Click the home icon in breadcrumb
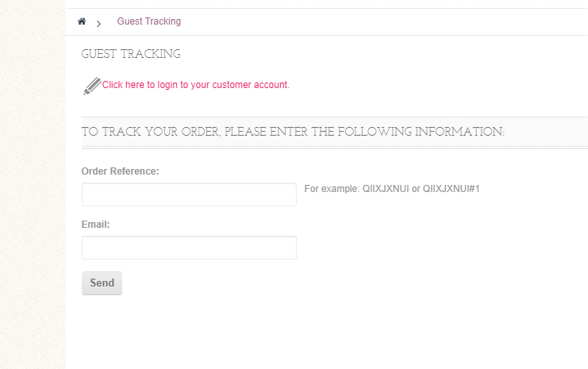588x369 pixels. (x=82, y=21)
